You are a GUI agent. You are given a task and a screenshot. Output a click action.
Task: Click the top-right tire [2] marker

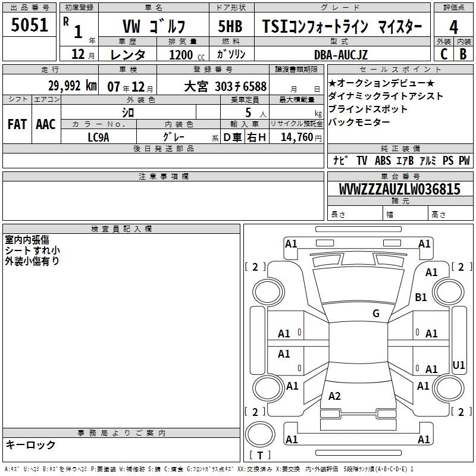coord(461,267)
